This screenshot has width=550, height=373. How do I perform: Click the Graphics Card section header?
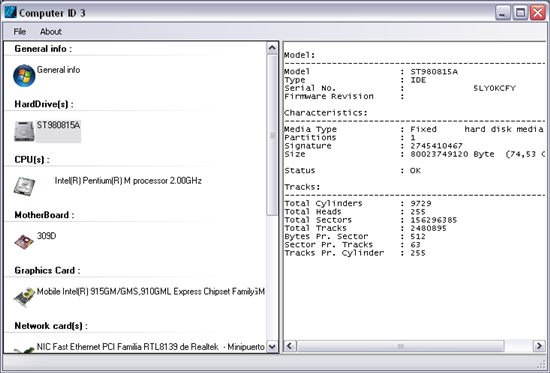pyautogui.click(x=47, y=271)
